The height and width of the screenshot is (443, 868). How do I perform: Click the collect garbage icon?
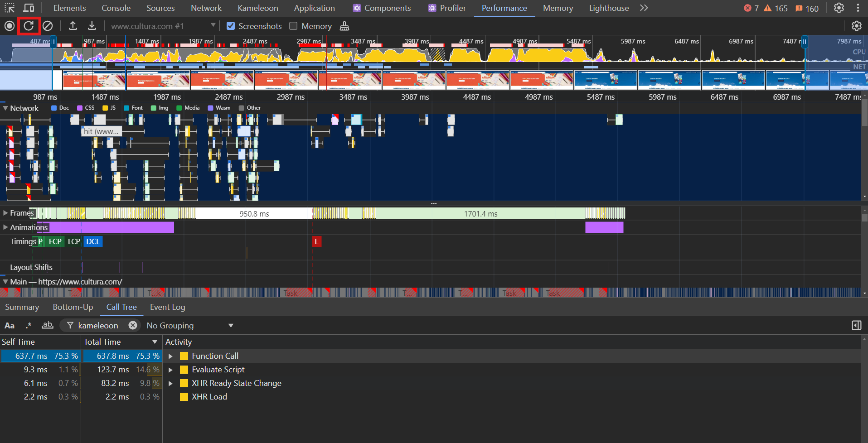pyautogui.click(x=344, y=26)
